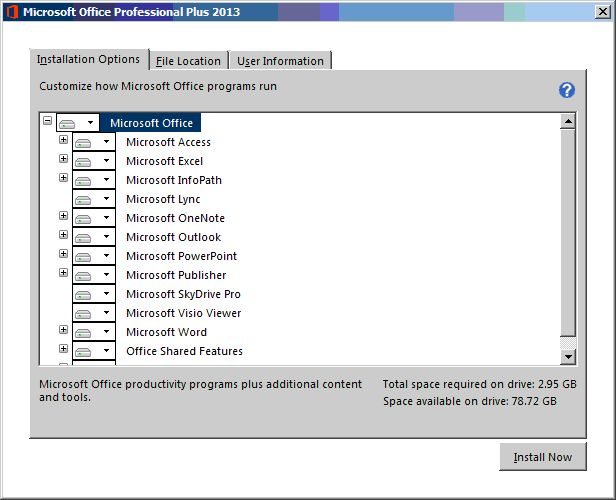
Task: Click the Office logo in title bar
Action: click(12, 12)
